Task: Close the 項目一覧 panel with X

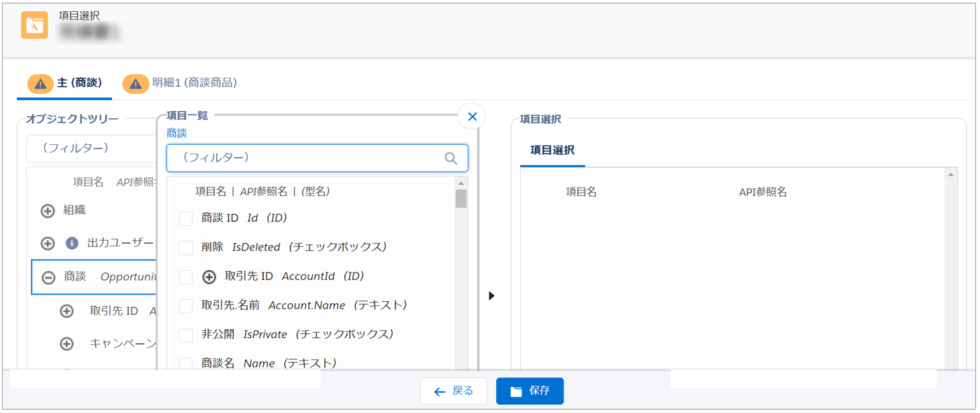Action: 472,117
